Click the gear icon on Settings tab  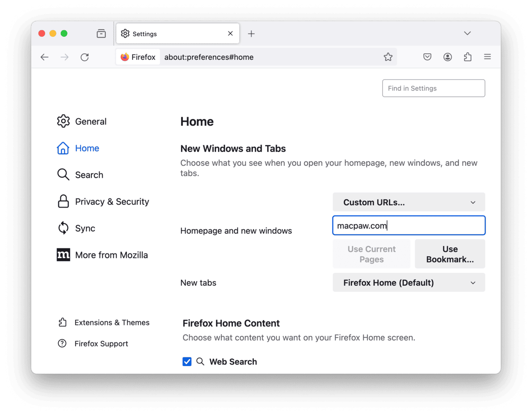125,34
